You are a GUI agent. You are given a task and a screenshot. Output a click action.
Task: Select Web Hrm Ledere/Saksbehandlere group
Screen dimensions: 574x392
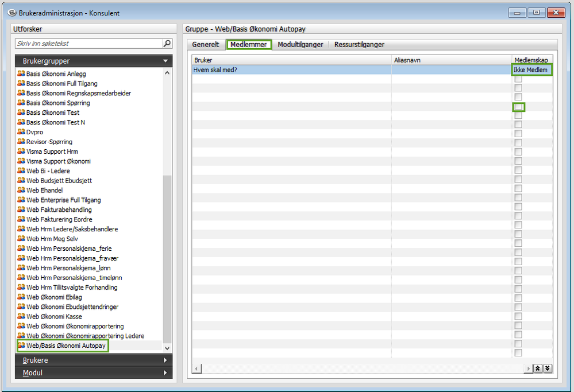(x=72, y=229)
